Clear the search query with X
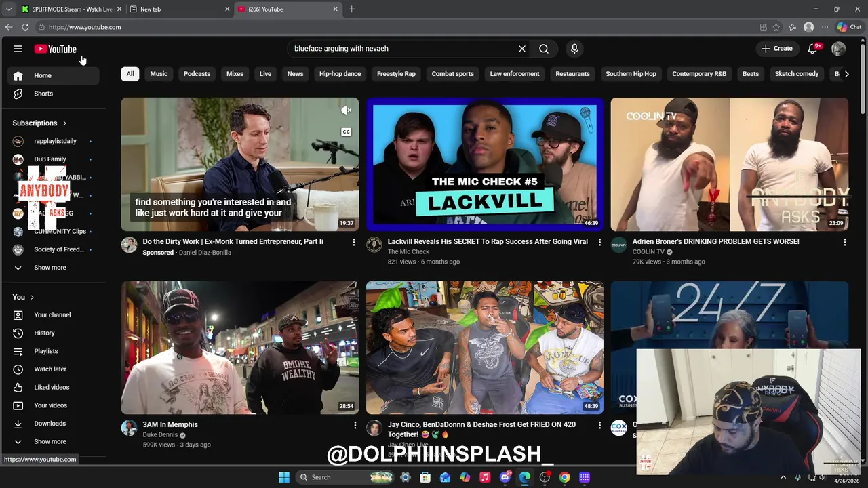Viewport: 868px width, 488px height. pyautogui.click(x=522, y=49)
